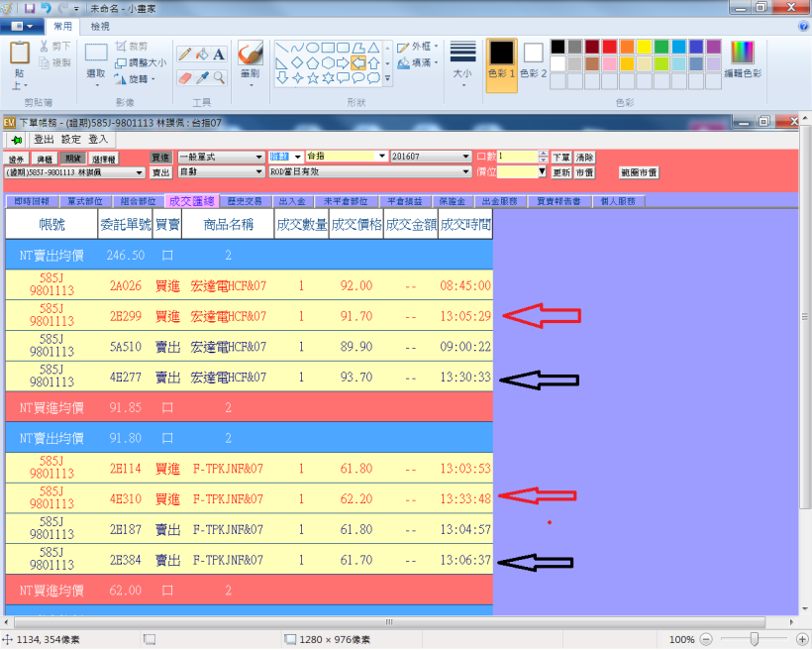Select the Color picker eyedropper tool
The width and height of the screenshot is (812, 650).
(x=202, y=76)
